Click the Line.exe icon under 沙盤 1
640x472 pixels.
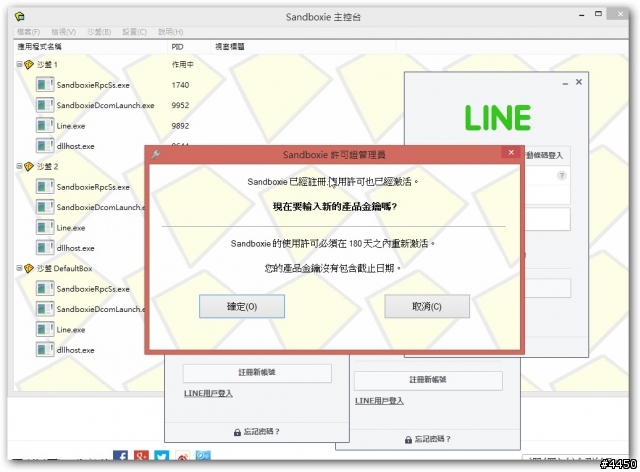[45, 125]
